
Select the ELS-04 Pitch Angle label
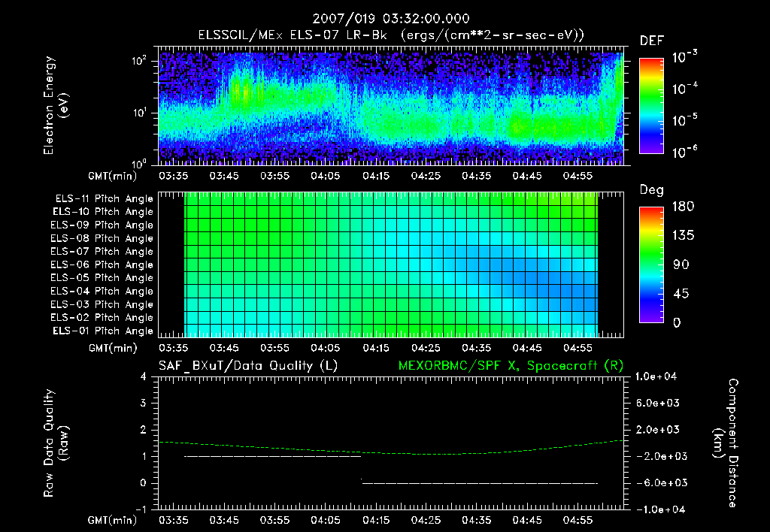point(102,291)
